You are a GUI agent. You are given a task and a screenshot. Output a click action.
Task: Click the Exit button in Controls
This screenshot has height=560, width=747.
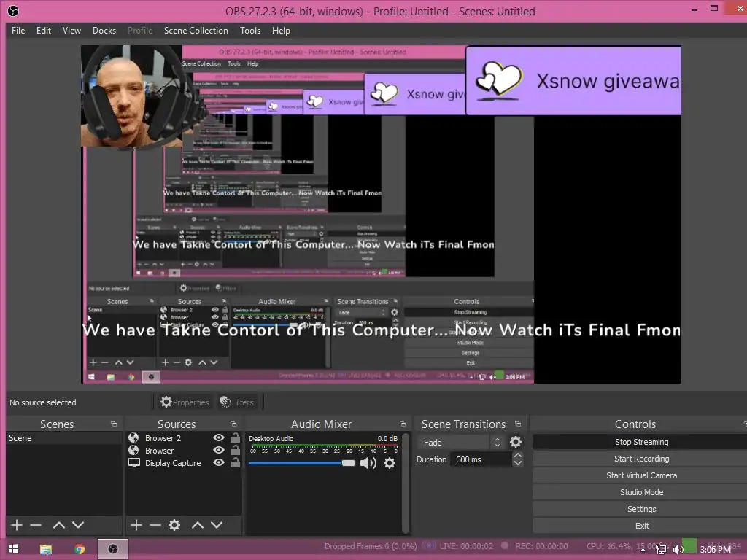641,526
